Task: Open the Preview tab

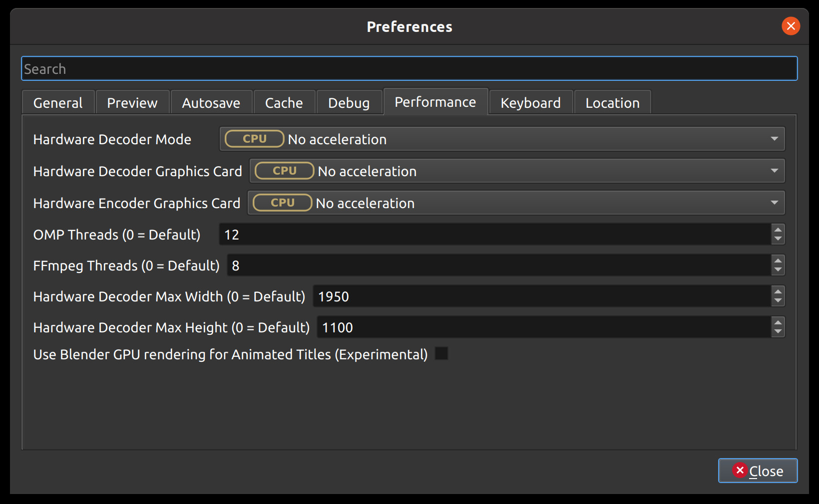Action: (132, 103)
